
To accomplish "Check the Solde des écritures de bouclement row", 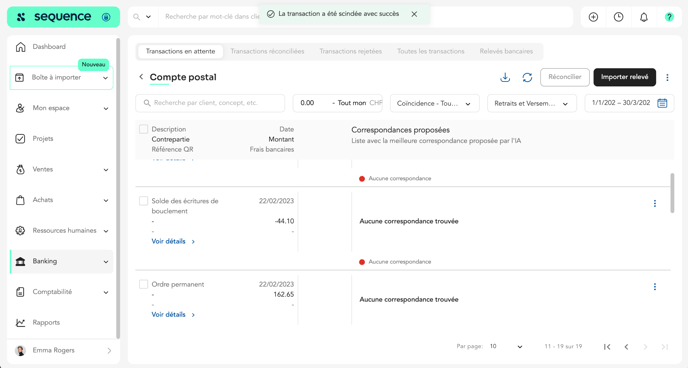I will pyautogui.click(x=143, y=201).
